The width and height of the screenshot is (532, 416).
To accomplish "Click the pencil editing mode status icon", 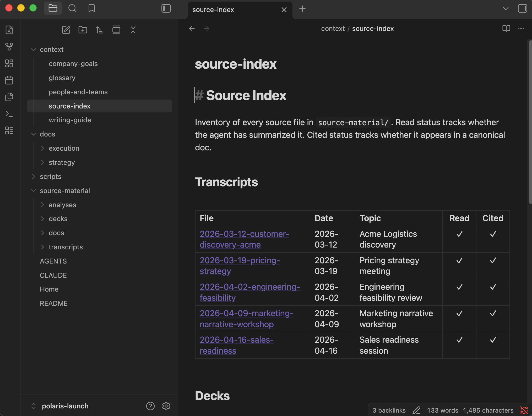I will (416, 410).
